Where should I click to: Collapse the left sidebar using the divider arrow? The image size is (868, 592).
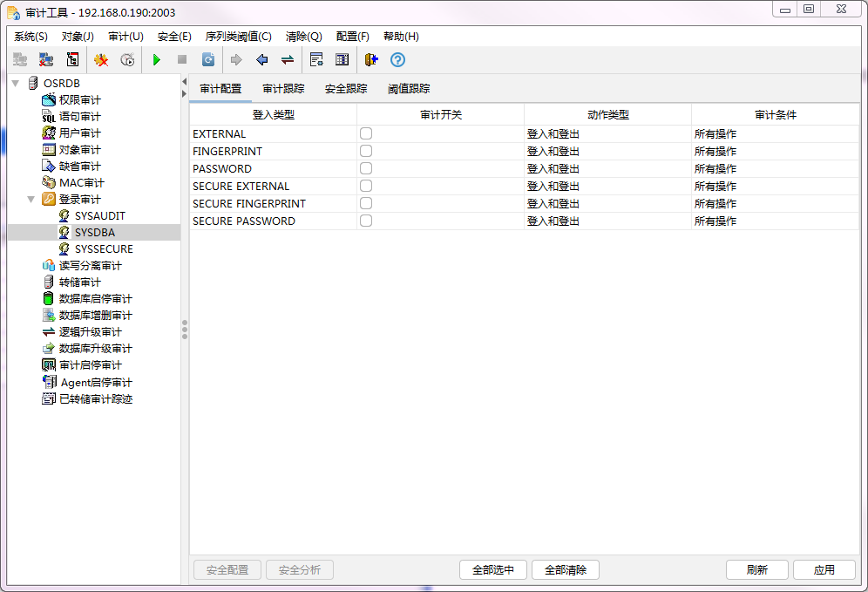[x=185, y=78]
